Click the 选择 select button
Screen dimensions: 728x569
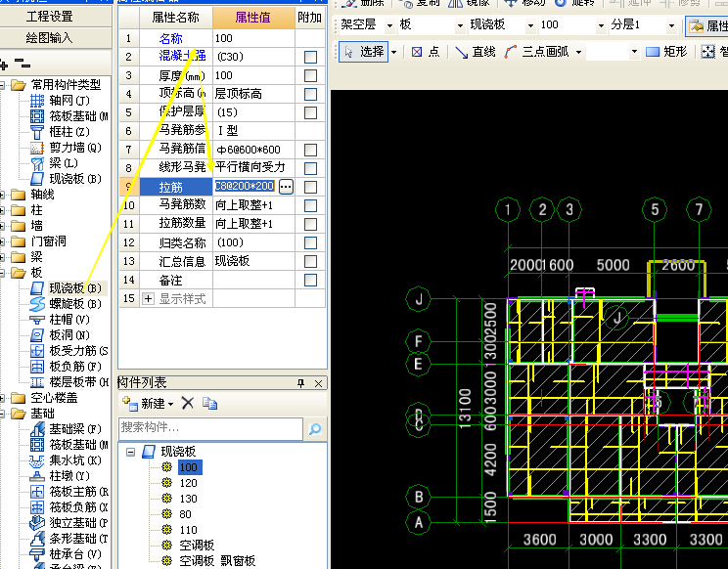[364, 52]
